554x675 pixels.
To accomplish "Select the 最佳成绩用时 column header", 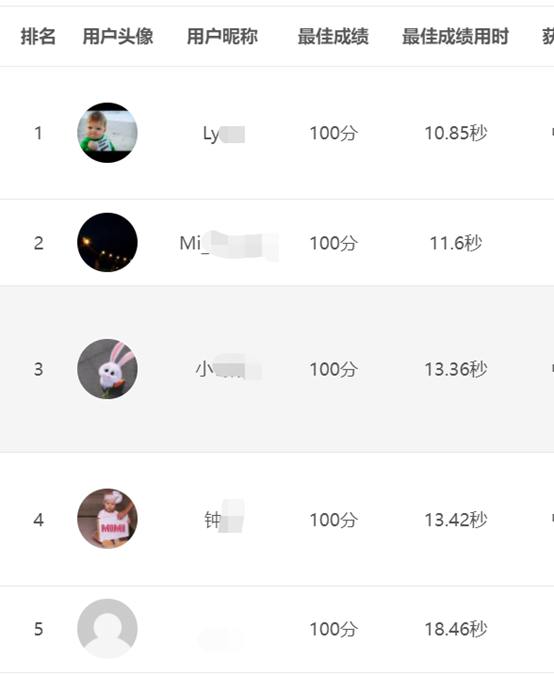I will (455, 36).
